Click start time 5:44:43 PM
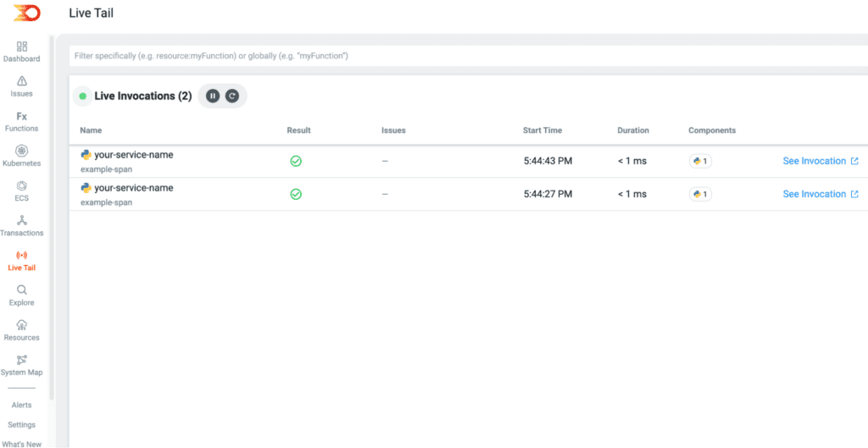The width and height of the screenshot is (868, 448). [548, 161]
